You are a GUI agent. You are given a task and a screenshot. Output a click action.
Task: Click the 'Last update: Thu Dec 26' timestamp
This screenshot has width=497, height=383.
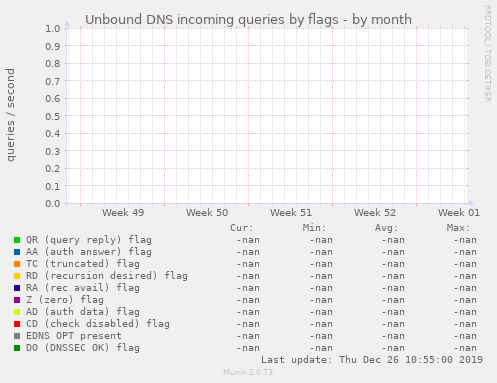tap(372, 360)
